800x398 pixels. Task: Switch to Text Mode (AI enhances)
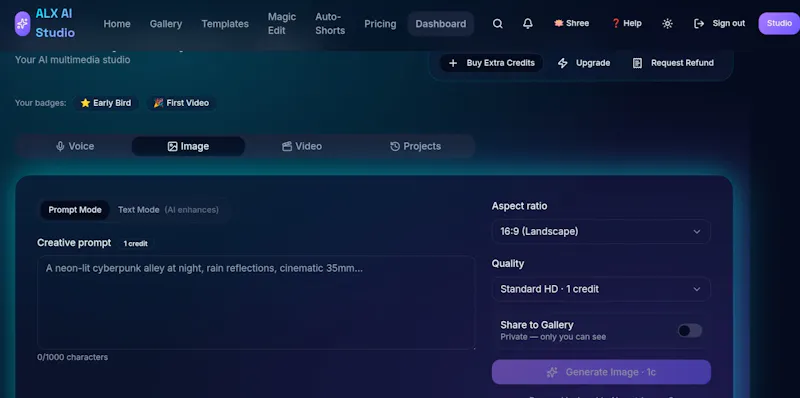[x=168, y=210]
